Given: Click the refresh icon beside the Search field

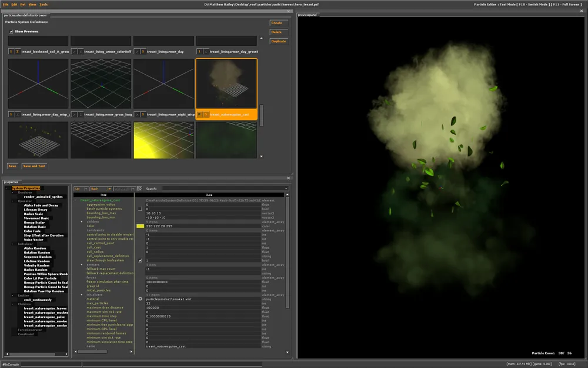Looking at the screenshot, I should tap(139, 189).
